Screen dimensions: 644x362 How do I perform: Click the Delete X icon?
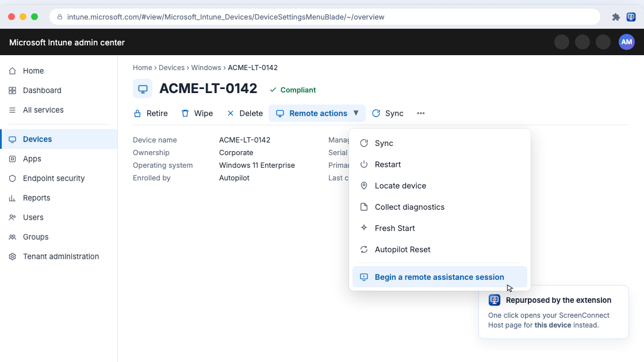(231, 113)
